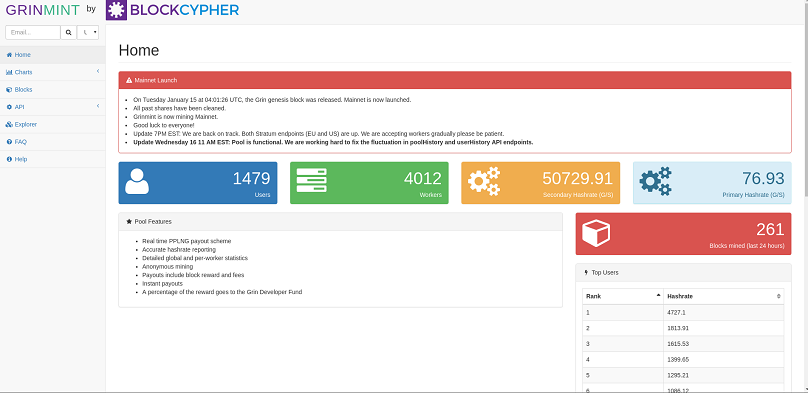Go to Home in the sidebar
This screenshot has height=393, width=808.
[x=53, y=55]
